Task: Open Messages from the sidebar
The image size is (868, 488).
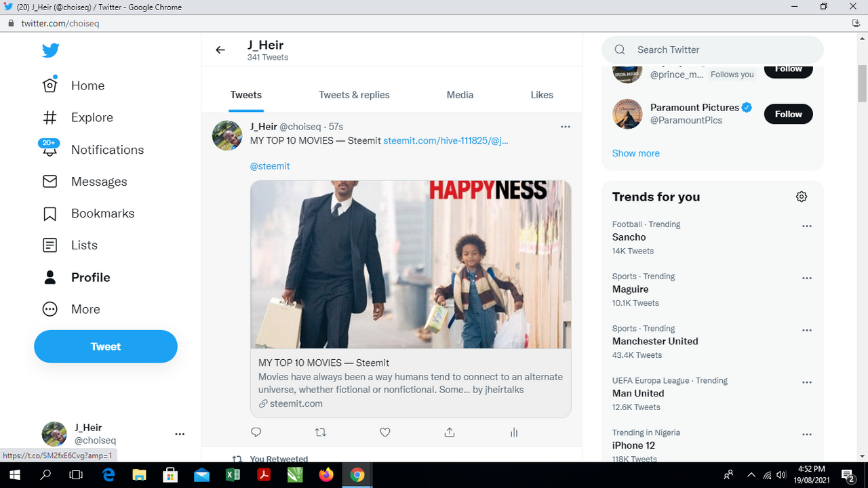Action: pos(85,182)
